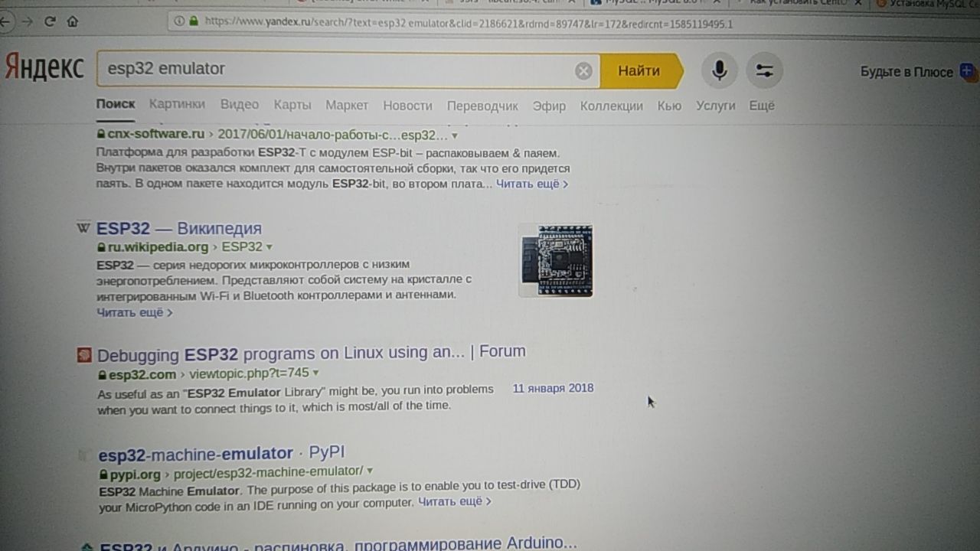Open the ESP32 path link after ru.wikipedia.org

point(242,247)
